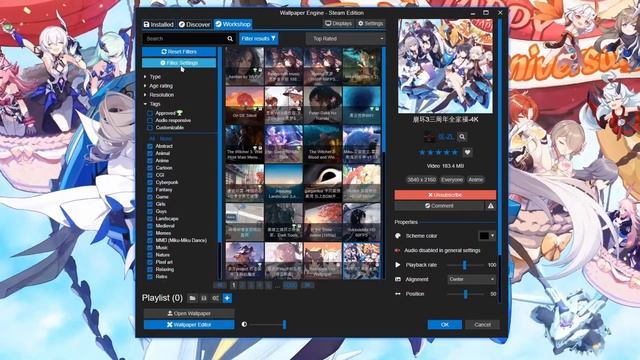640x360 pixels.
Task: Uncheck the Game tag
Action: tap(150, 197)
